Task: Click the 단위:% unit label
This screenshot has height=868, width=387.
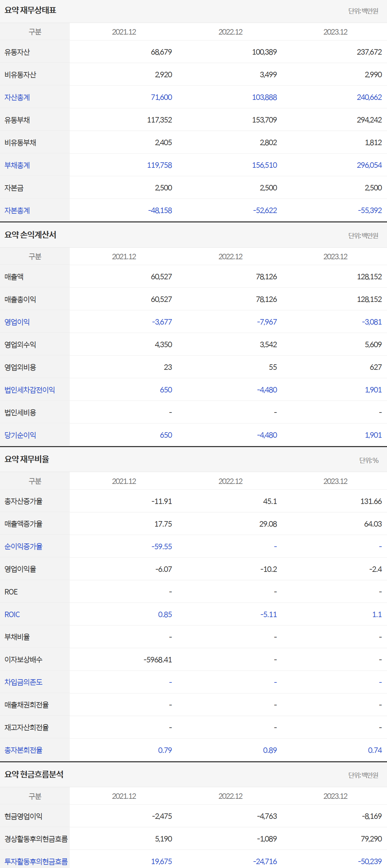Action: point(369,460)
